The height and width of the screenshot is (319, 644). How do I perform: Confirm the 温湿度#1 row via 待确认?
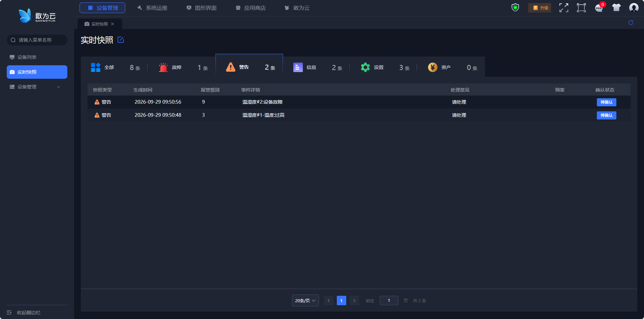(607, 115)
